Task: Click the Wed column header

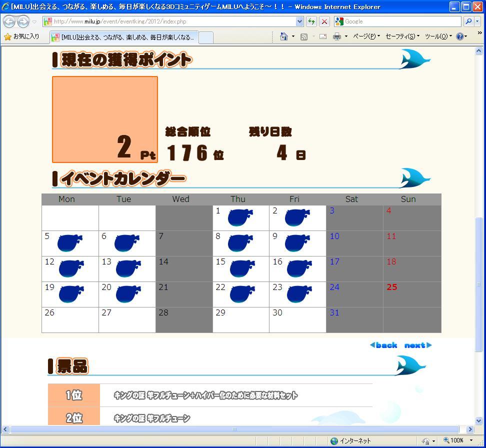Action: [180, 199]
